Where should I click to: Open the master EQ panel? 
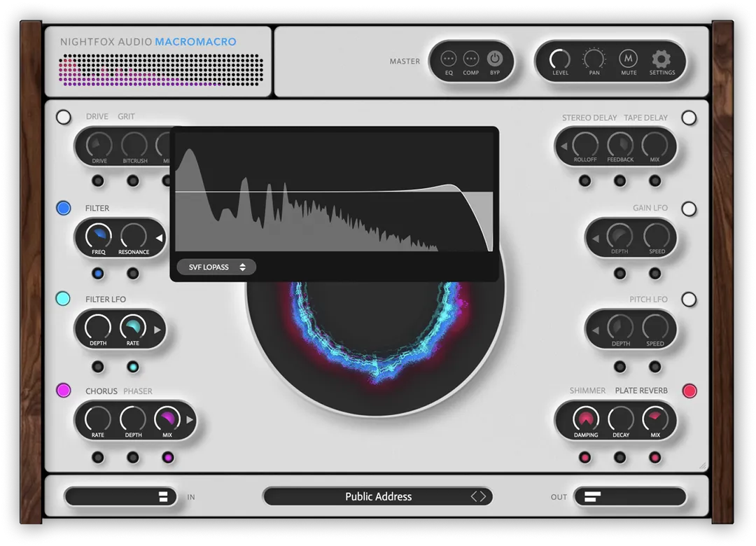(x=449, y=59)
